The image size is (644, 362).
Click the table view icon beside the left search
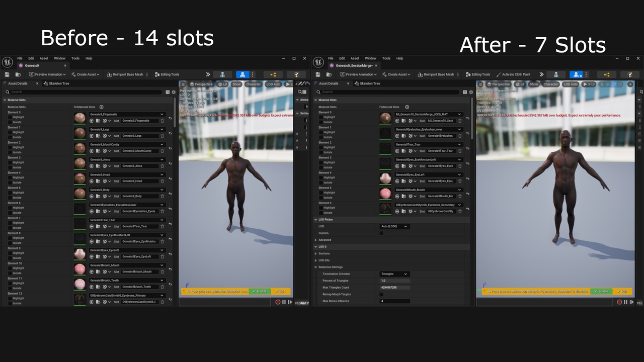click(x=168, y=92)
